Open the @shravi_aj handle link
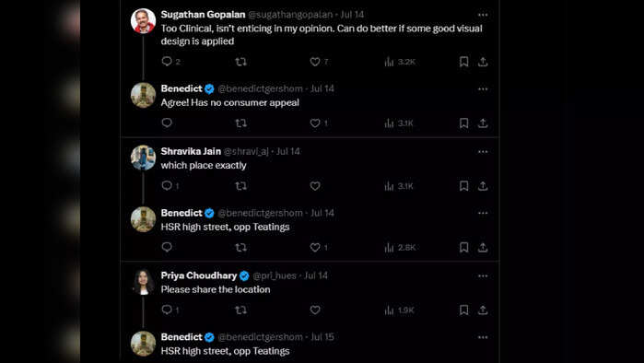Screen dimensions: 644x363 [x=246, y=151]
